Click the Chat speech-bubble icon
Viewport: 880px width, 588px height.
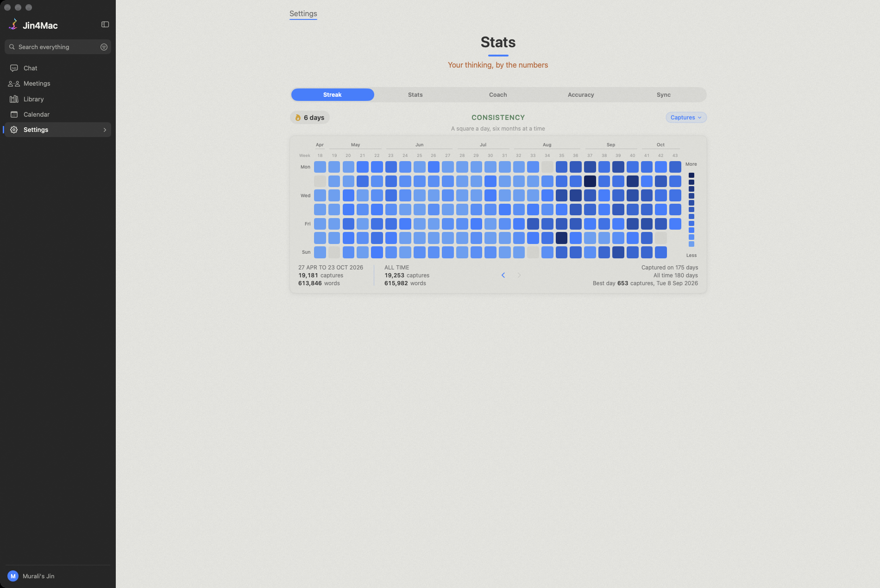pos(14,68)
